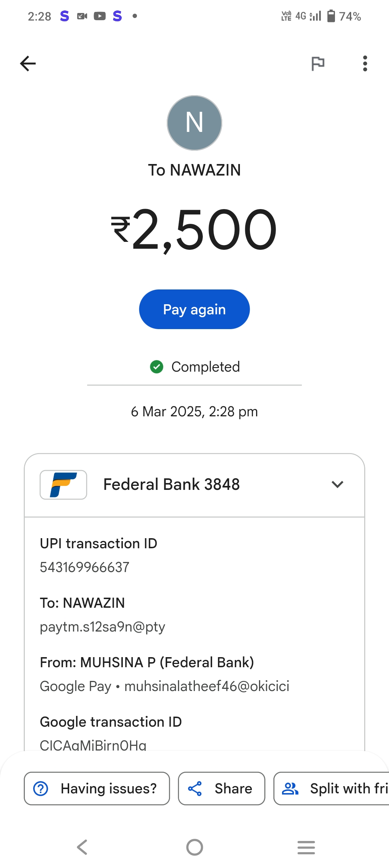Tap the Federal Bank logo icon
Viewport: 389px width, 868px height.
pos(63,484)
